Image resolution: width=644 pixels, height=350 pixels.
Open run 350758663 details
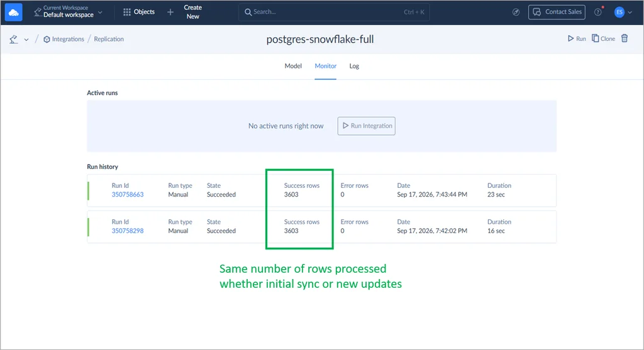click(127, 195)
